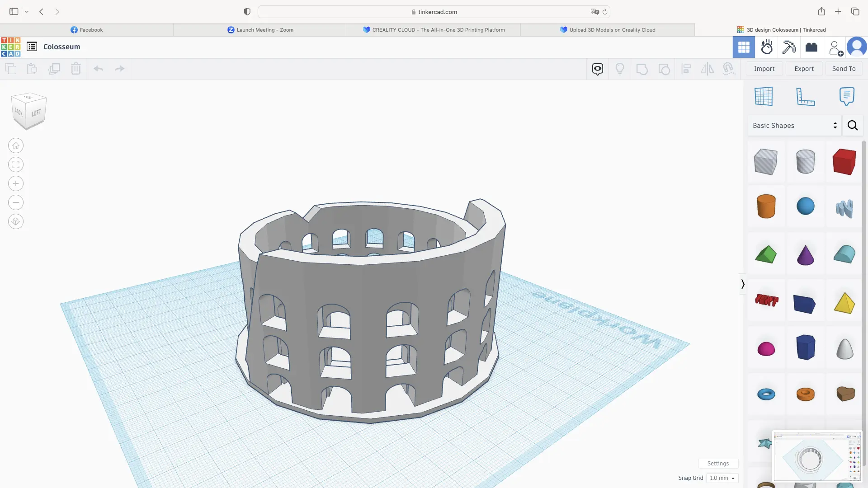Click the Ungroup shapes icon
Screen dimensions: 868x488
click(x=664, y=69)
